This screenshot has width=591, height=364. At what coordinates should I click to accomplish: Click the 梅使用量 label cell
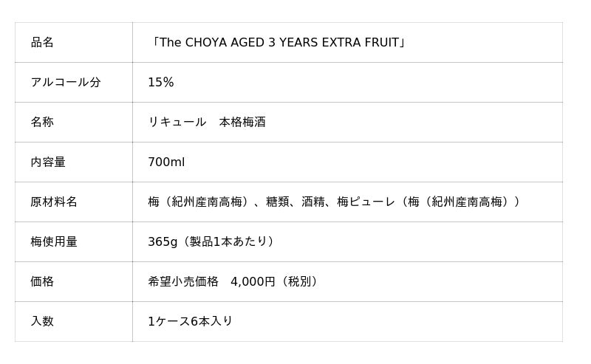(x=54, y=242)
